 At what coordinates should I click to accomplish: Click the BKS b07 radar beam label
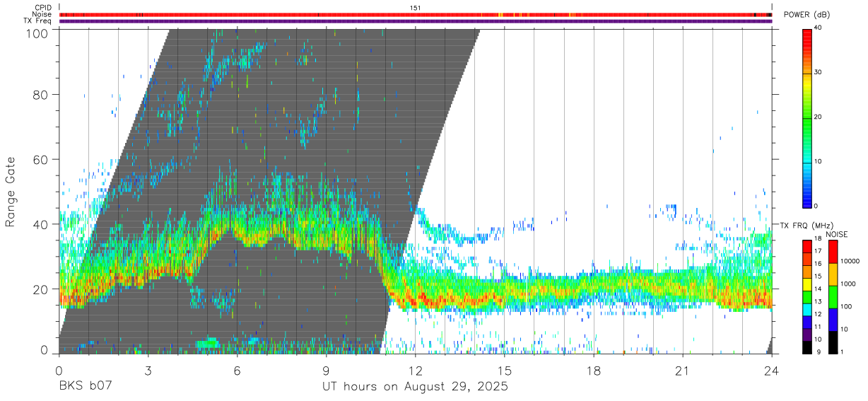click(85, 387)
